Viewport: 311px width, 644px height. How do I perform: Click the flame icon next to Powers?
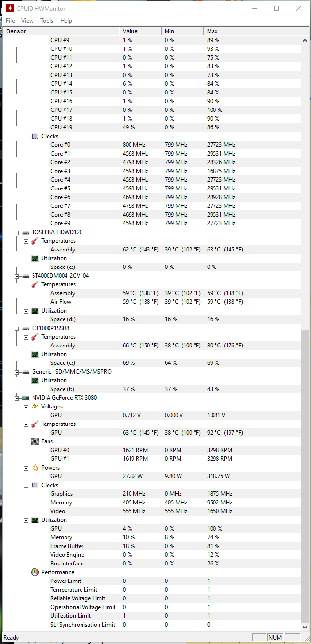[35, 468]
